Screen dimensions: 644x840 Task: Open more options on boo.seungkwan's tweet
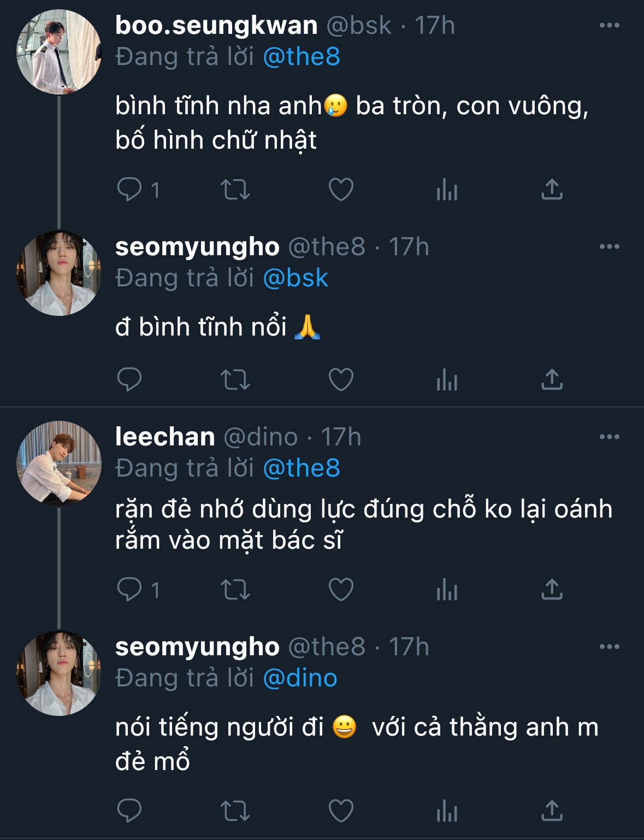click(609, 26)
